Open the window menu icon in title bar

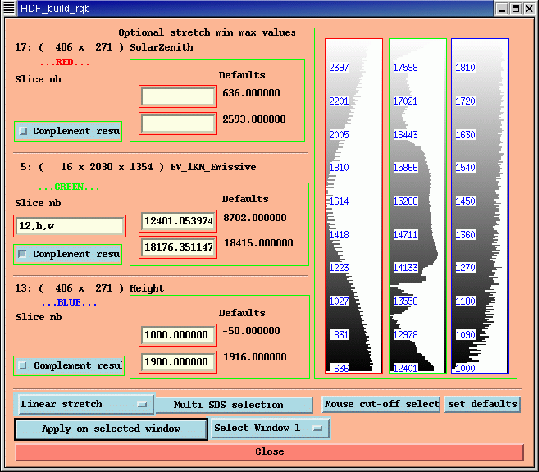pyautogui.click(x=9, y=8)
